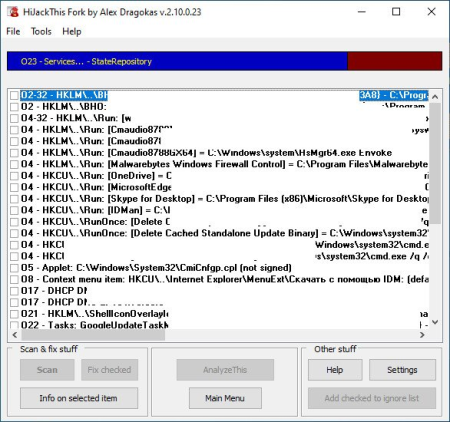450x422 pixels.
Task: Open the File menu
Action: 13,32
